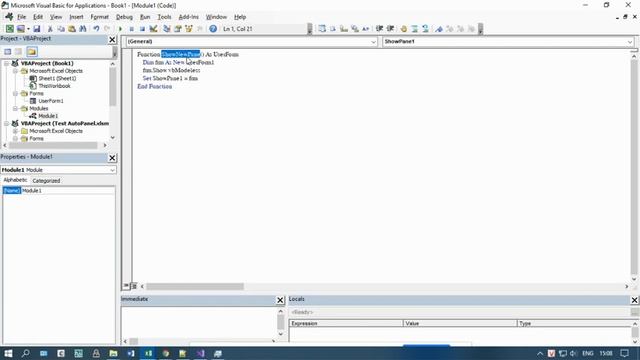Click the Undo arrow icon
The height and width of the screenshot is (360, 640).
click(96, 29)
